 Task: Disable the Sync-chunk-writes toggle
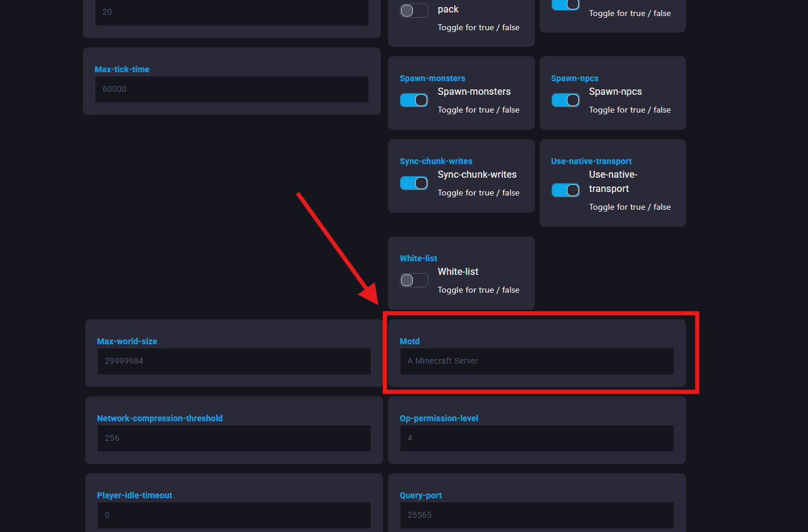(x=413, y=183)
